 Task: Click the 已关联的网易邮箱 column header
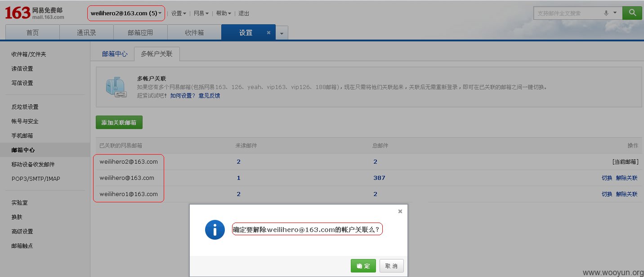pos(121,146)
